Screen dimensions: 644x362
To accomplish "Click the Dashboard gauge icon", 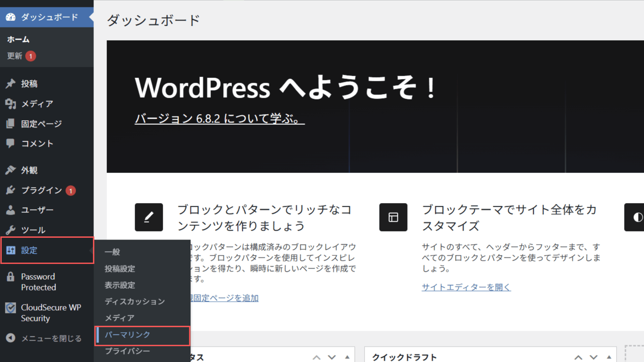I will click(x=11, y=17).
